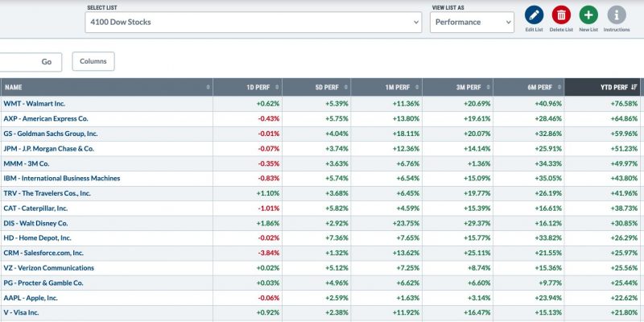This screenshot has width=644, height=322.
Task: Select Walmart 1D value +0.62%
Action: [268, 104]
